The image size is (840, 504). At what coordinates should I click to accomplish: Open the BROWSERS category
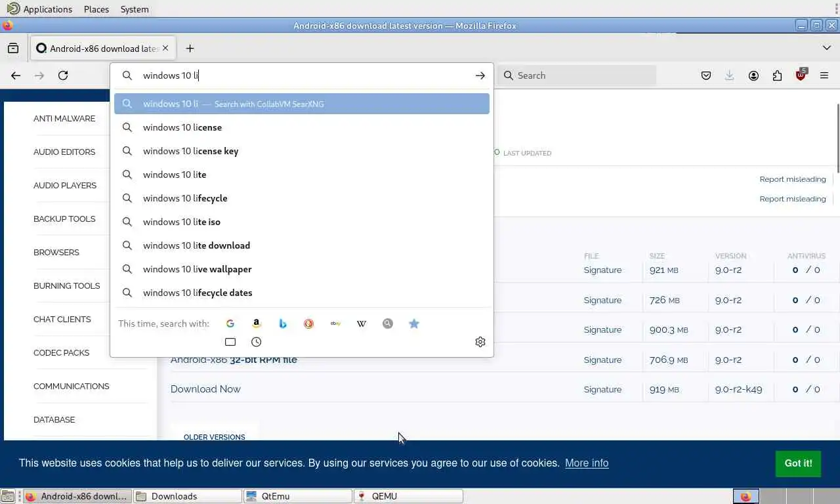tap(56, 253)
